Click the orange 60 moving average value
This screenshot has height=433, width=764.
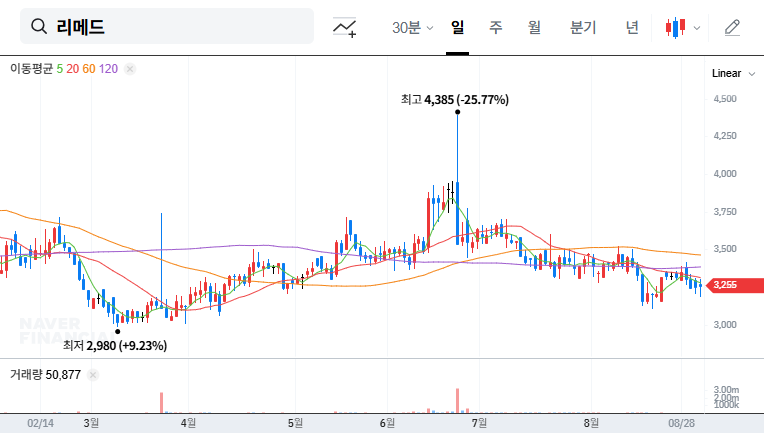click(x=89, y=69)
